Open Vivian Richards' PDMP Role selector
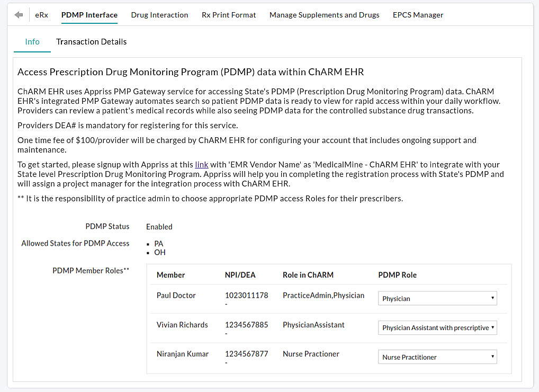The height and width of the screenshot is (392, 539). [437, 327]
